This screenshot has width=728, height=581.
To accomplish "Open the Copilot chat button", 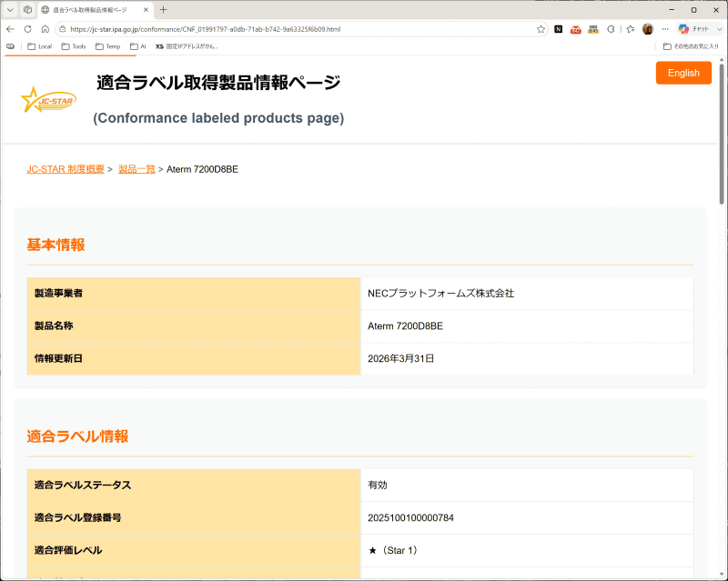I will tap(693, 29).
